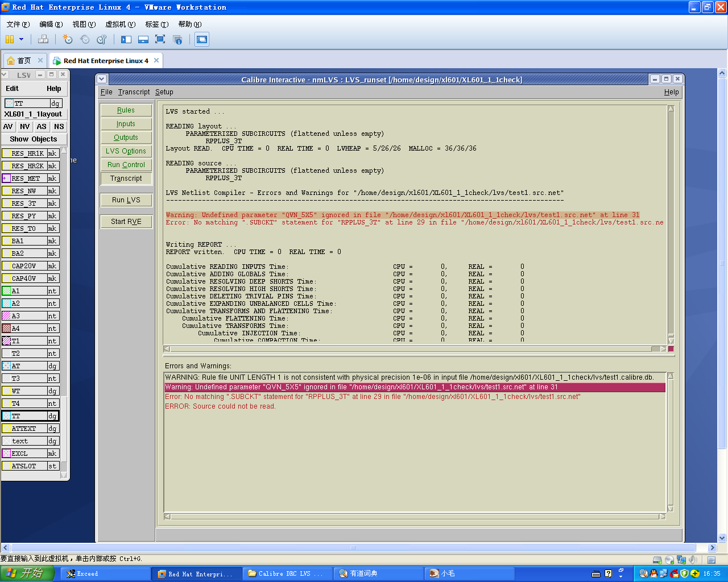Open the 文件(F) menu
This screenshot has width=728, height=582.
coord(18,24)
